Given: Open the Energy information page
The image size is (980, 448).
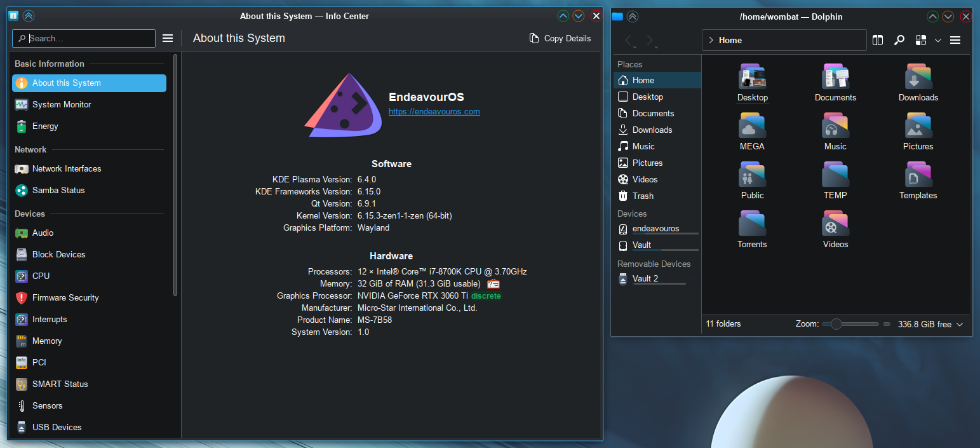Looking at the screenshot, I should [45, 126].
